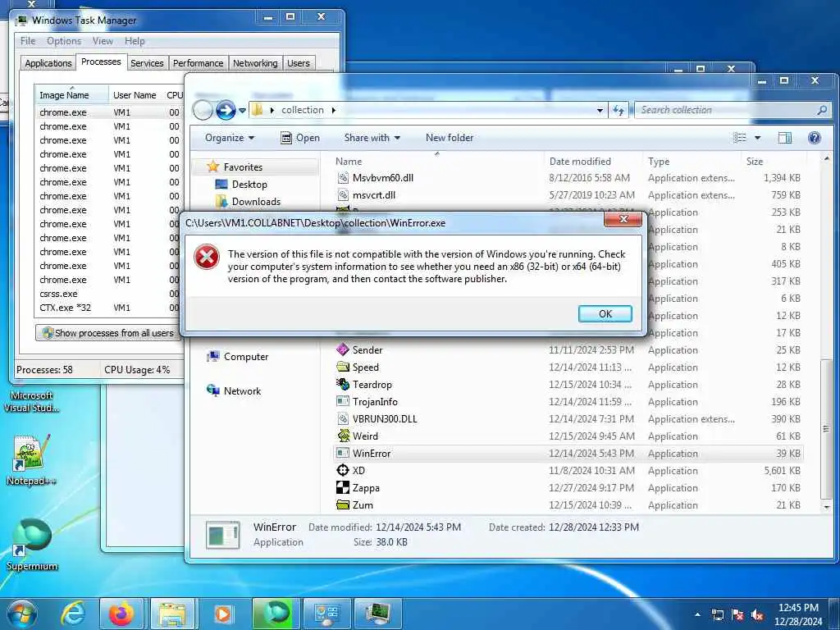Switch to the Users tab

[x=299, y=62]
